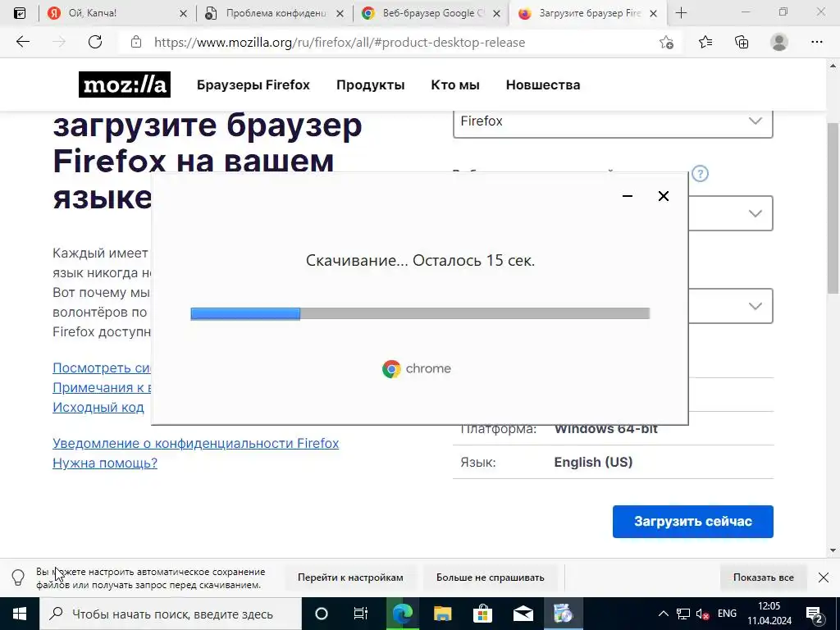The height and width of the screenshot is (630, 840).
Task: Expand the second dropdown behind the installer dialog
Action: coord(731,213)
